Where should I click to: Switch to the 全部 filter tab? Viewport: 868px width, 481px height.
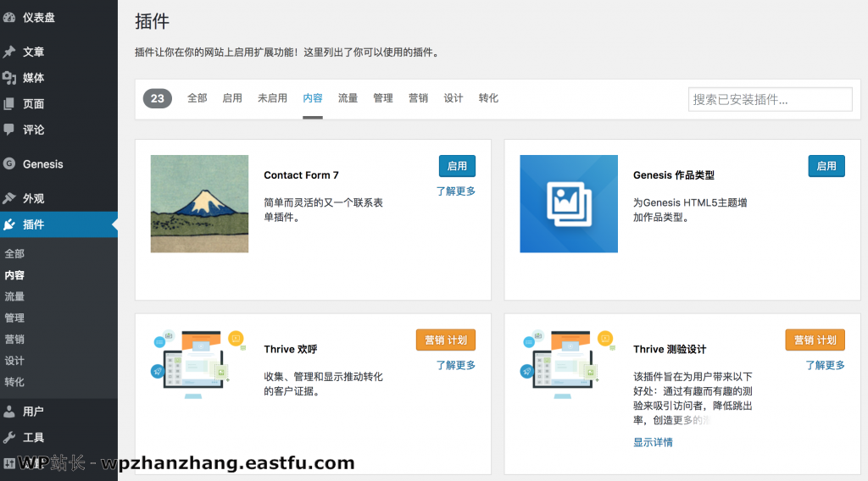(x=197, y=98)
